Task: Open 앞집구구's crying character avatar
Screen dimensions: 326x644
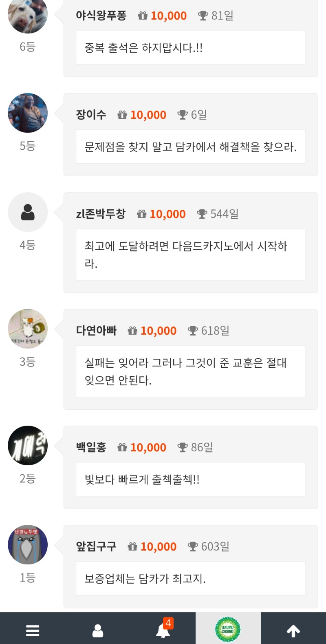Action: [x=28, y=545]
